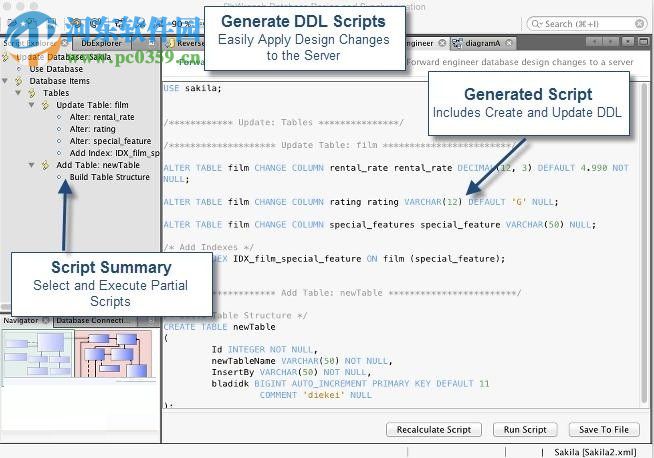The width and height of the screenshot is (654, 458).
Task: Click the special_features ALTER TABLE statement
Action: [x=380, y=224]
